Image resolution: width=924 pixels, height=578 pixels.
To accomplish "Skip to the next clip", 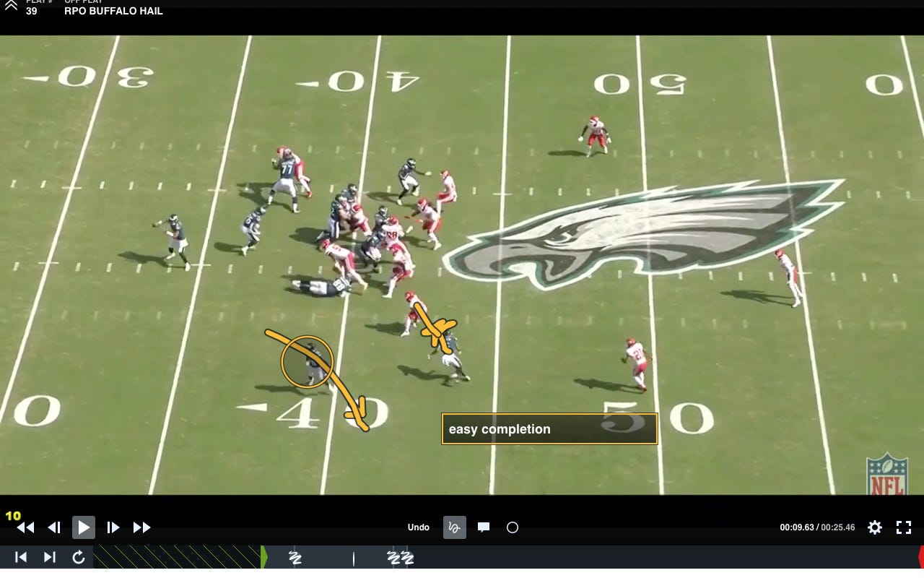I will click(50, 557).
